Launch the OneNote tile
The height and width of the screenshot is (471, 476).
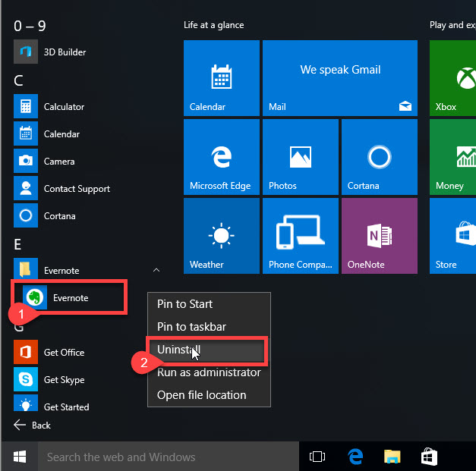pyautogui.click(x=380, y=236)
